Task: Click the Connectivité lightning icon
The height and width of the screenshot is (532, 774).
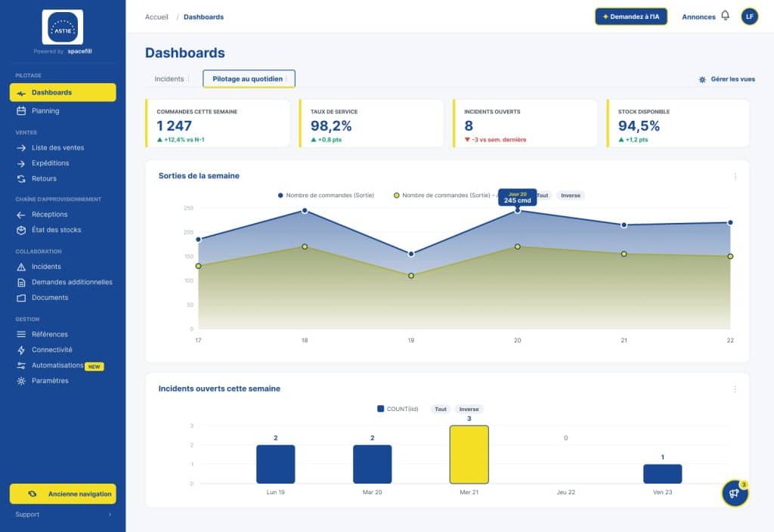Action: point(21,350)
